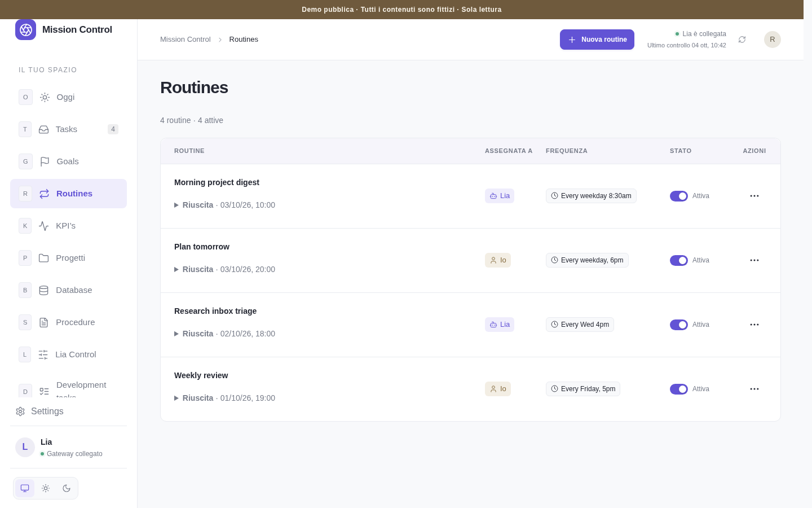Switch to system theme monitor icon
Image resolution: width=812 pixels, height=508 pixels.
point(25,488)
